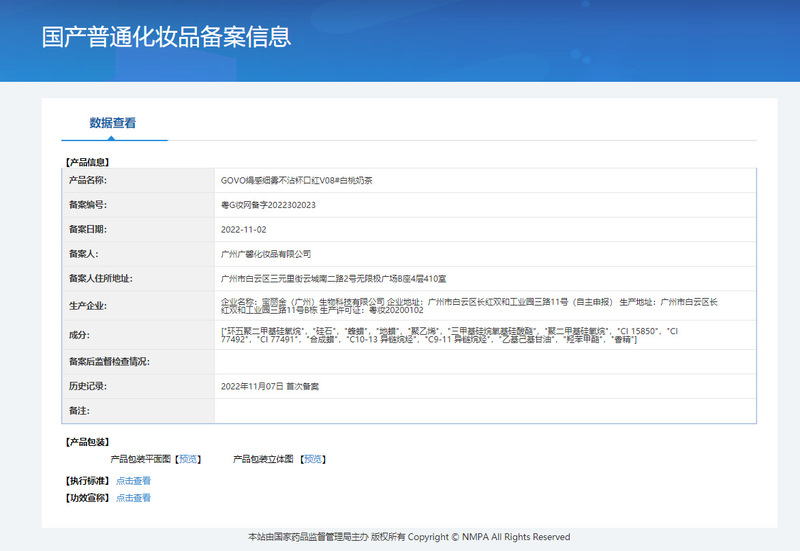Select the 数据查看 tab
Screen dimensions: 800x551
(113, 123)
